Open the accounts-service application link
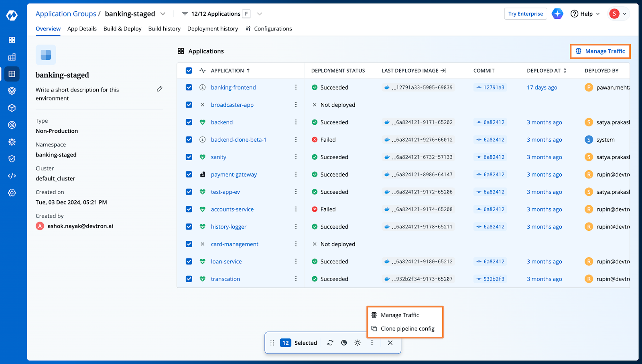 pos(232,209)
